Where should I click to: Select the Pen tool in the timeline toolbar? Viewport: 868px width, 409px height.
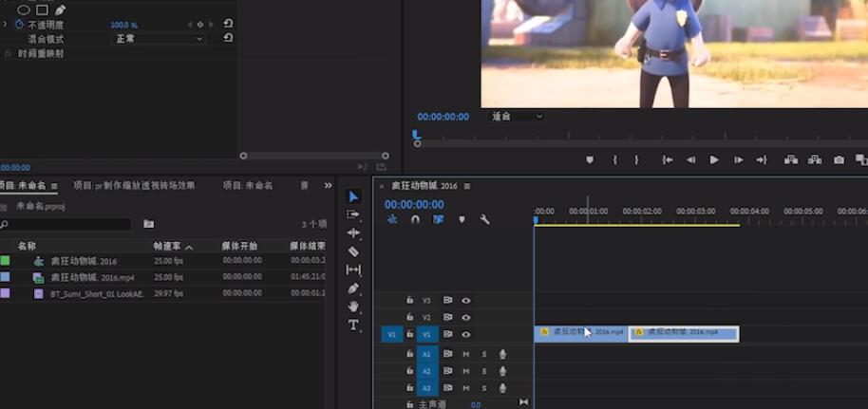pos(353,288)
